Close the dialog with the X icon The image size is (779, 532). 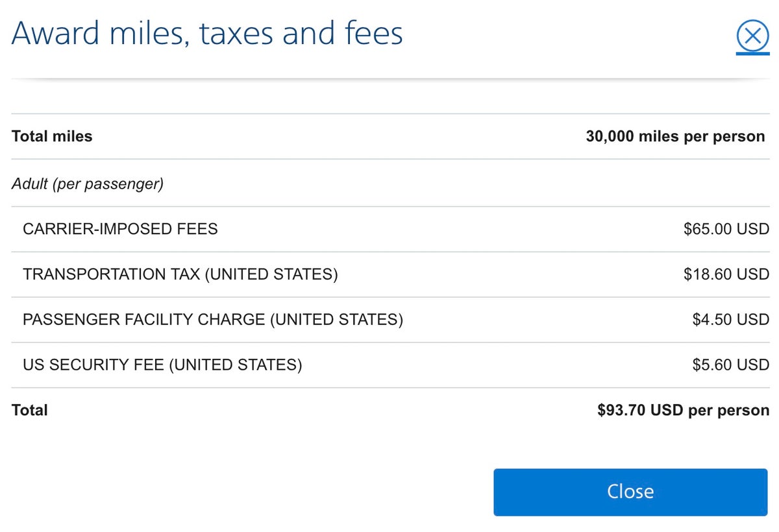click(x=752, y=35)
